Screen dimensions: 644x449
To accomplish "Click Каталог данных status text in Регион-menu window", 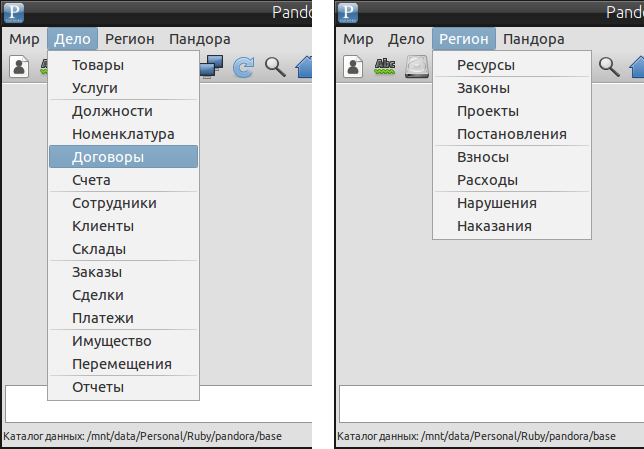I will click(476, 436).
